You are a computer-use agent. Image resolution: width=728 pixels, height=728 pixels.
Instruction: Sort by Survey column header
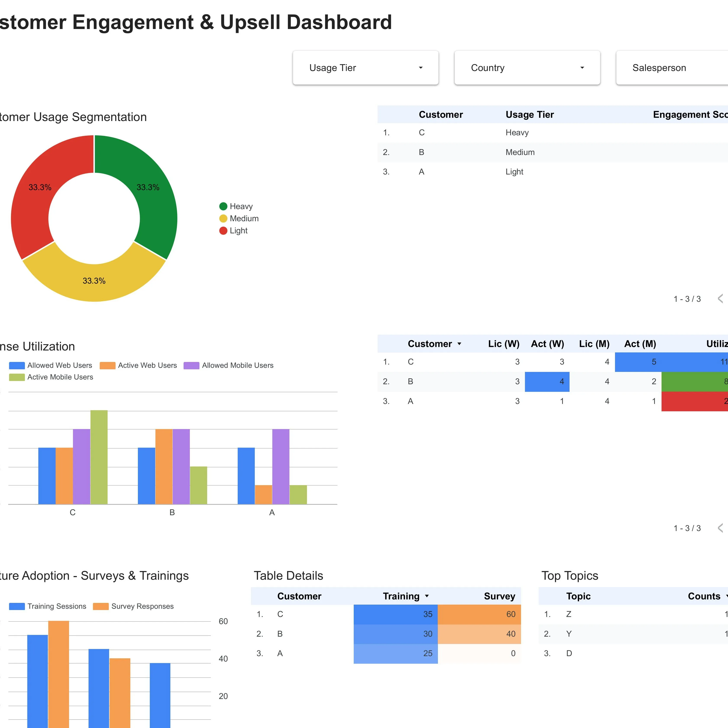click(x=499, y=596)
